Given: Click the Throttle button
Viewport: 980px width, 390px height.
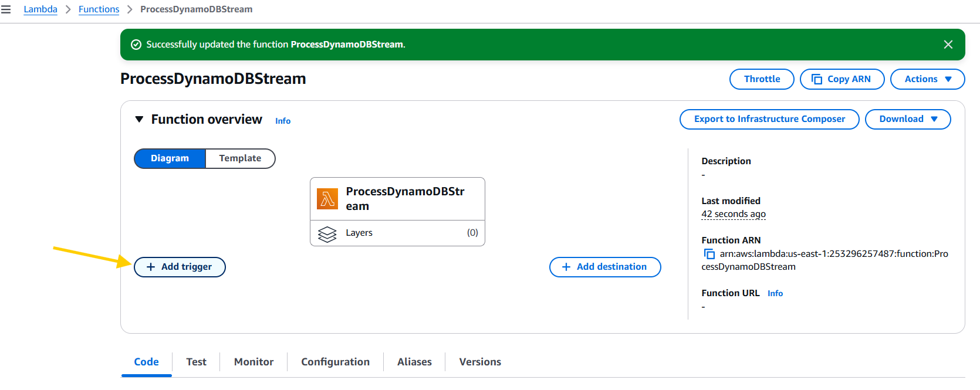Looking at the screenshot, I should [762, 79].
